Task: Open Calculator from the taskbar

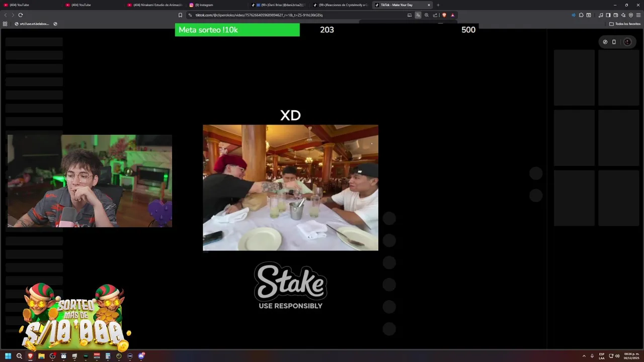Action: (x=108, y=356)
